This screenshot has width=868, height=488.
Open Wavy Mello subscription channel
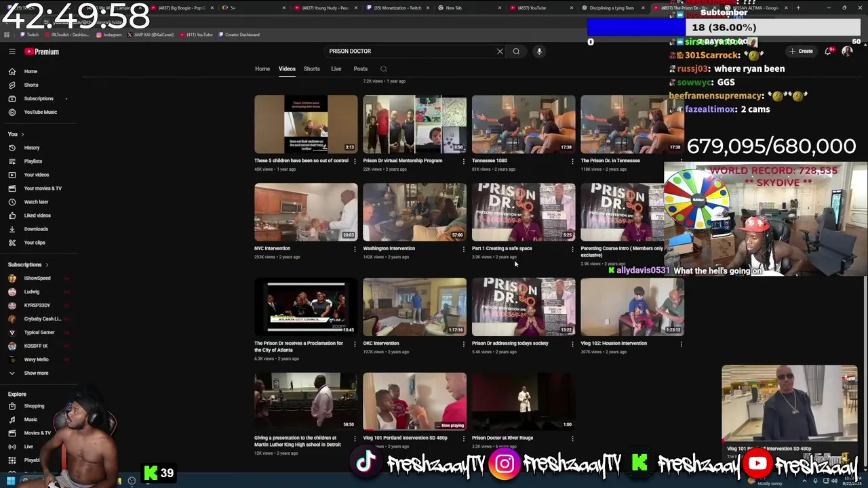coord(37,360)
